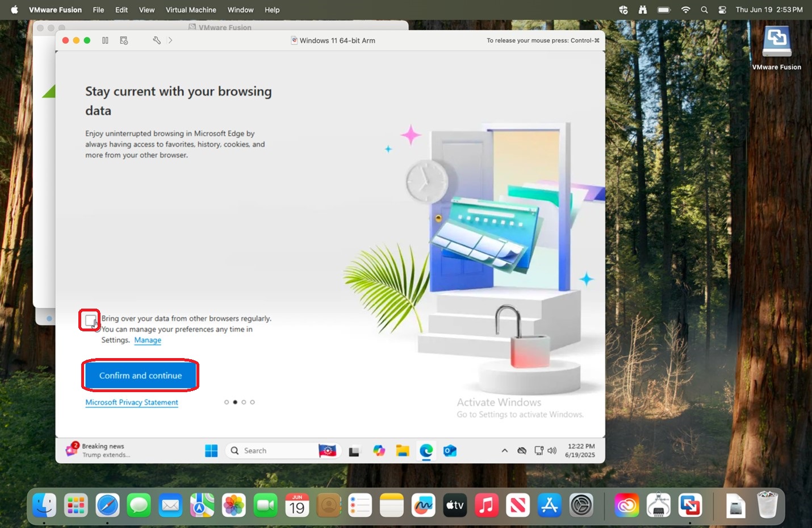Open virtual machine settings wrench icon
The height and width of the screenshot is (528, 812).
157,40
